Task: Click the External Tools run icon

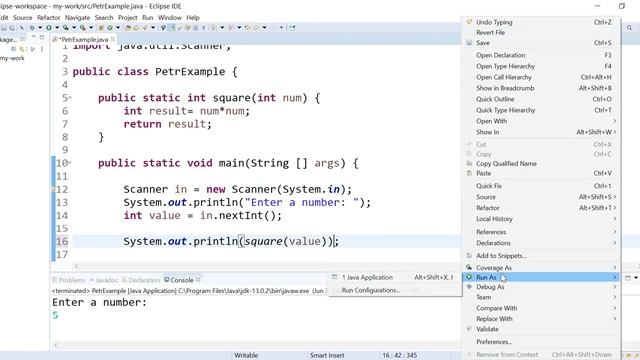Action: point(82,28)
